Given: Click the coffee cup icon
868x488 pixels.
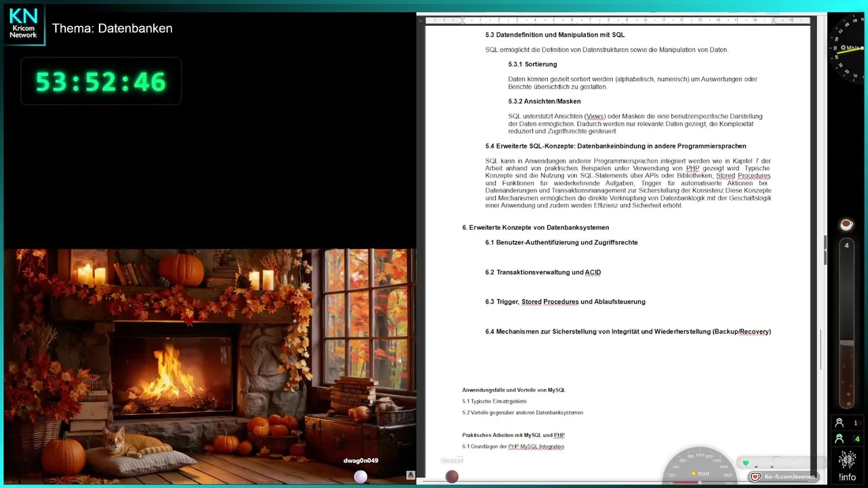Looking at the screenshot, I should coord(846,224).
